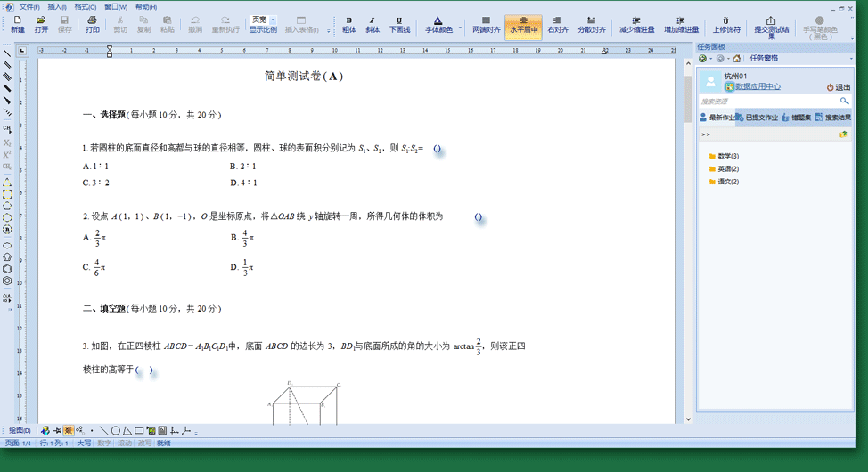This screenshot has height=472, width=868.
Task: Click the 新建 (New) document icon
Action: (x=17, y=24)
